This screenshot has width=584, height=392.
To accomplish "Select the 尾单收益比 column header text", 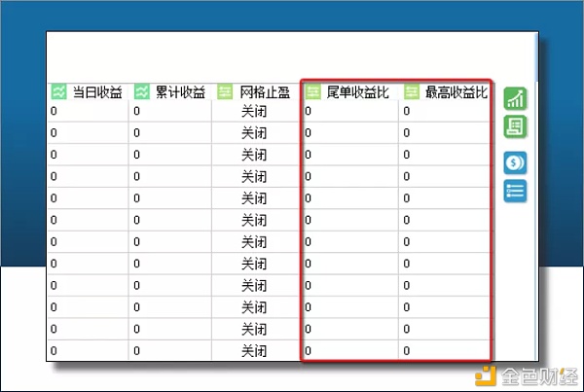I will [357, 92].
